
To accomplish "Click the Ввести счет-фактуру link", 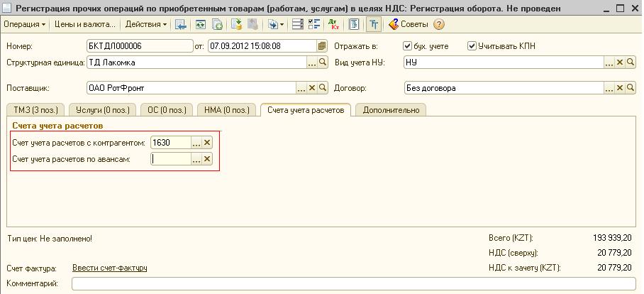I will point(109,268).
